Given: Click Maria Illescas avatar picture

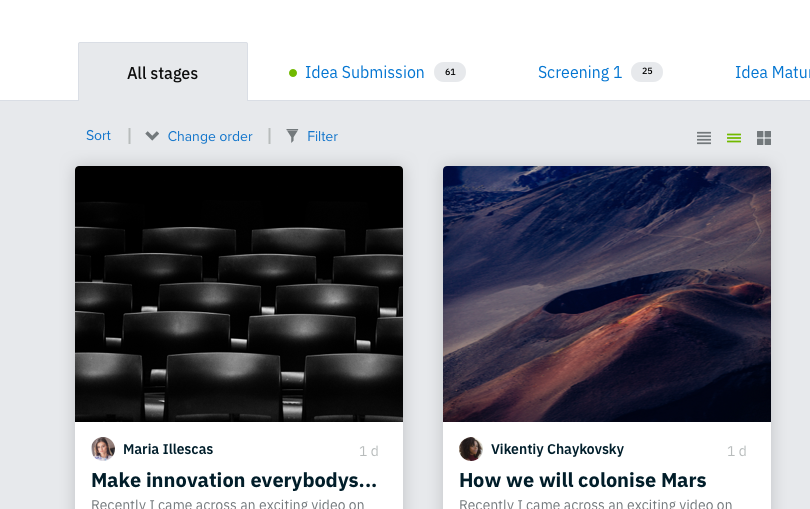Looking at the screenshot, I should 103,449.
